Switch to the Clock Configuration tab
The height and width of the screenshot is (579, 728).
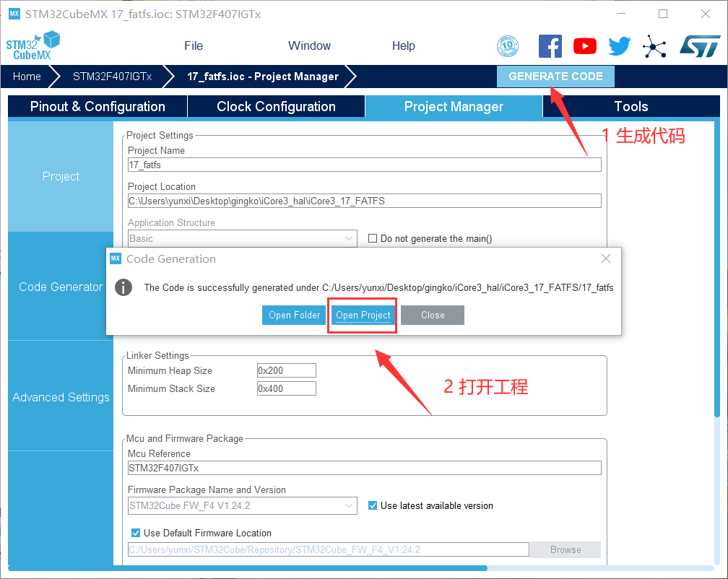[x=276, y=106]
